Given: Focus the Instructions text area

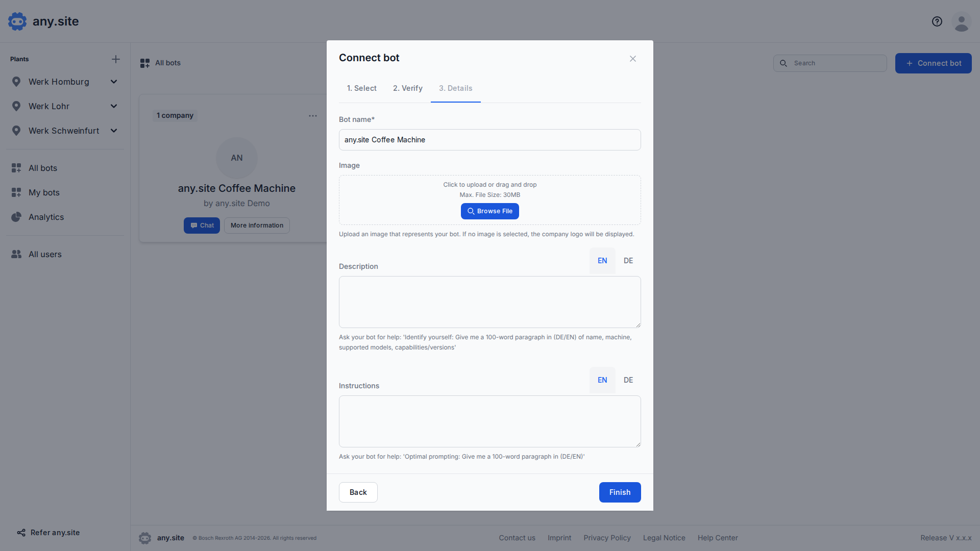Looking at the screenshot, I should pos(490,421).
